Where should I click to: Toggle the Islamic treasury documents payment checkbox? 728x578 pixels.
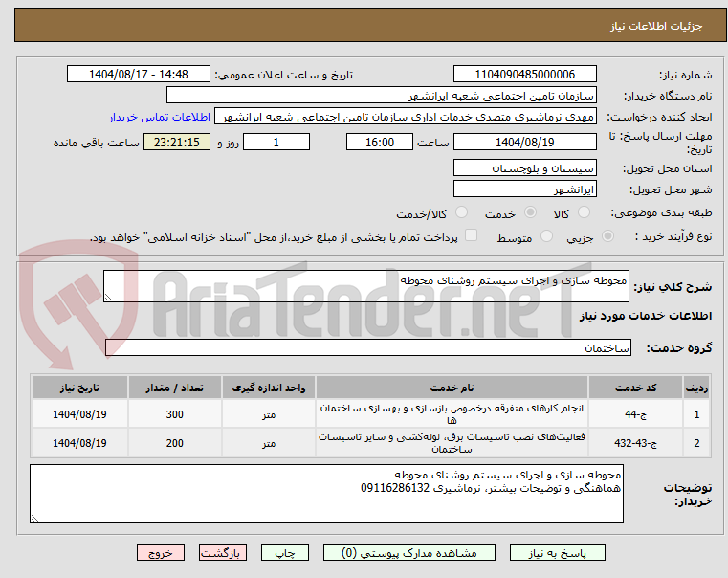tap(472, 235)
